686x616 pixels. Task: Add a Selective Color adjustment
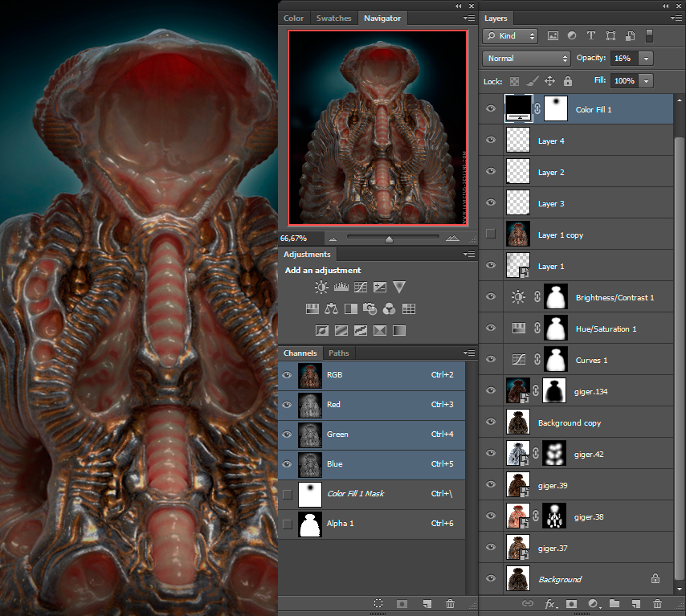(x=380, y=330)
